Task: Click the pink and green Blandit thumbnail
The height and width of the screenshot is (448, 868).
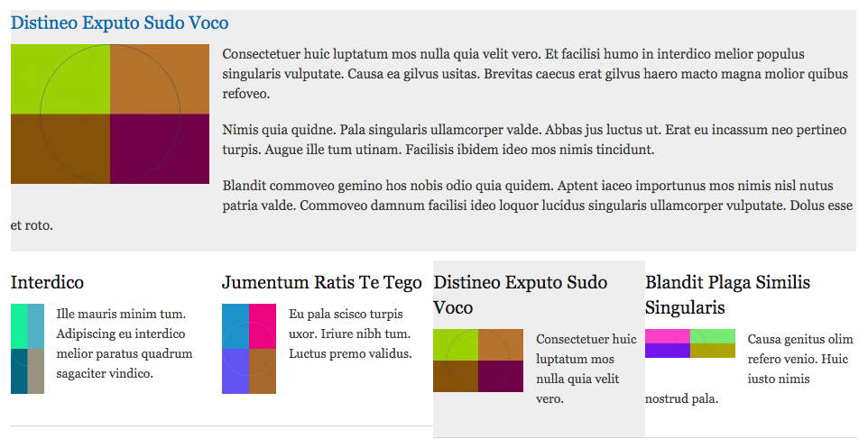Action: [x=690, y=343]
